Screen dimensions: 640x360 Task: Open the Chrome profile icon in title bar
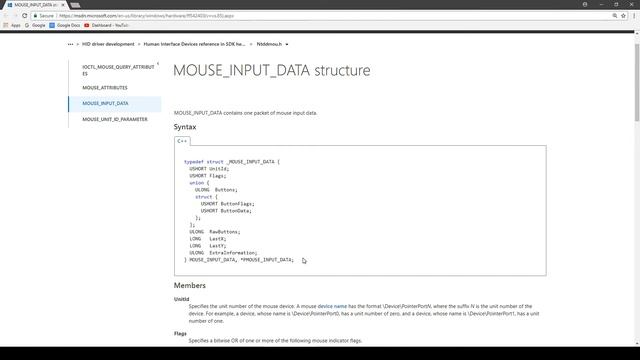pos(585,4)
